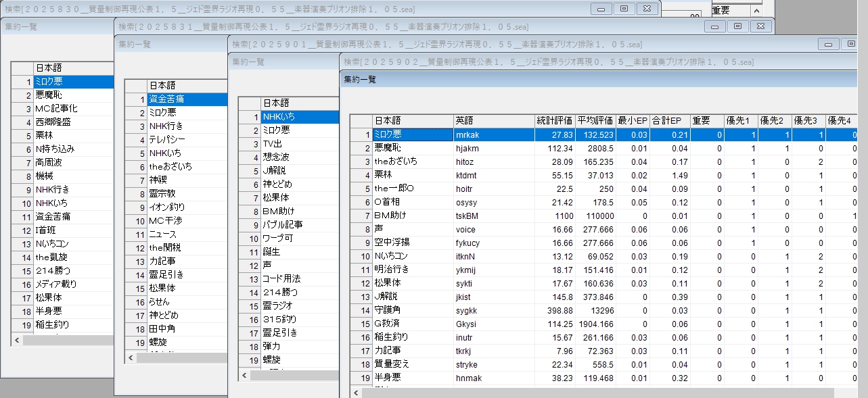Restore the 2025830 search window
The width and height of the screenshot is (868, 398).
coord(624,9)
